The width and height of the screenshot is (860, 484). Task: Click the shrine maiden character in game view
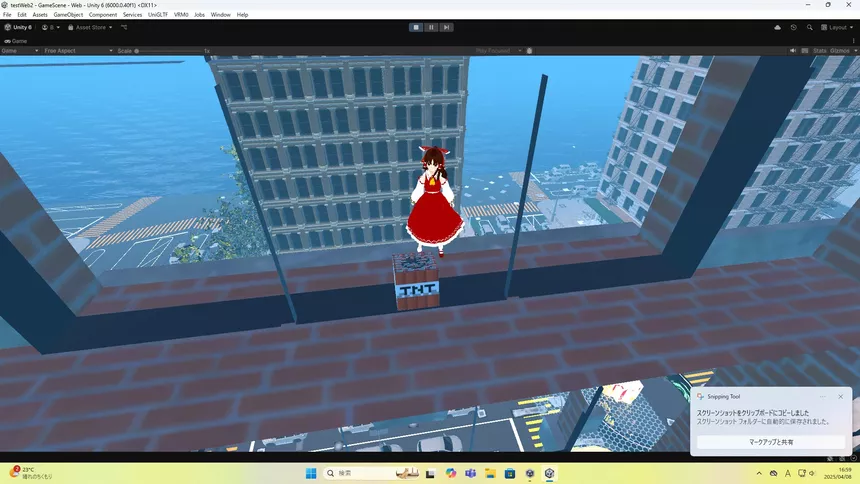pyautogui.click(x=435, y=201)
